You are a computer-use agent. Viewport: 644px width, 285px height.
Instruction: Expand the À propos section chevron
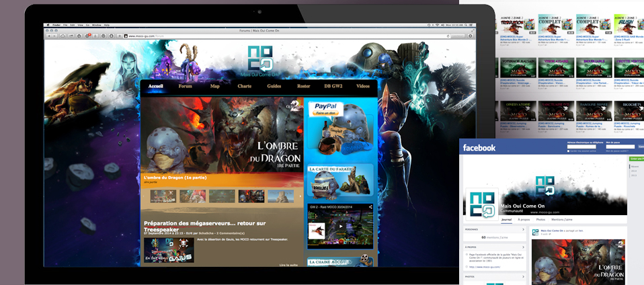pos(523,247)
